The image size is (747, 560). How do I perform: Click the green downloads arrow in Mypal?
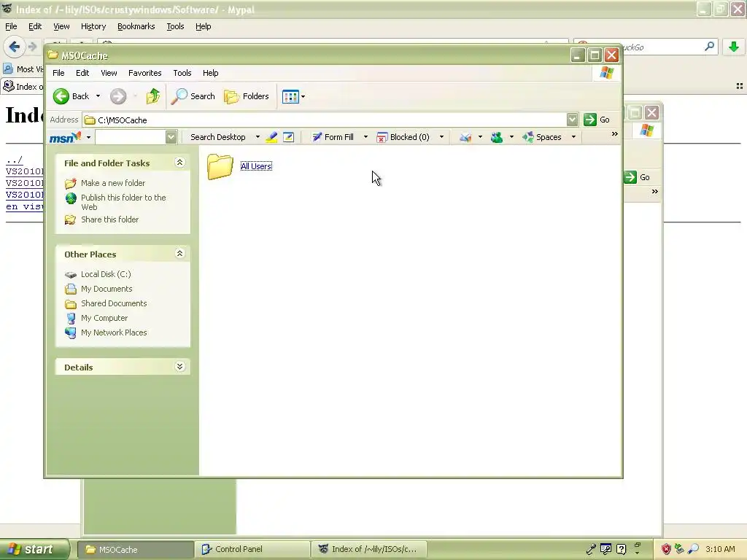(734, 47)
